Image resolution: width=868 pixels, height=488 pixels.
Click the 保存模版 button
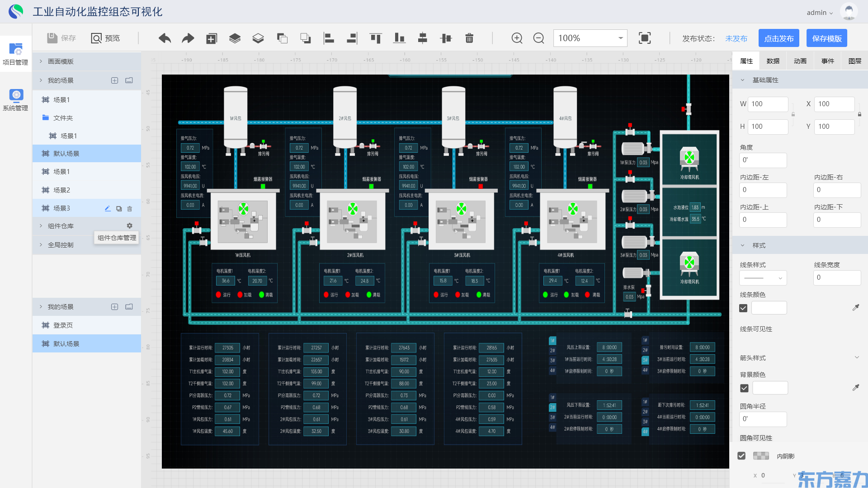[x=826, y=38]
